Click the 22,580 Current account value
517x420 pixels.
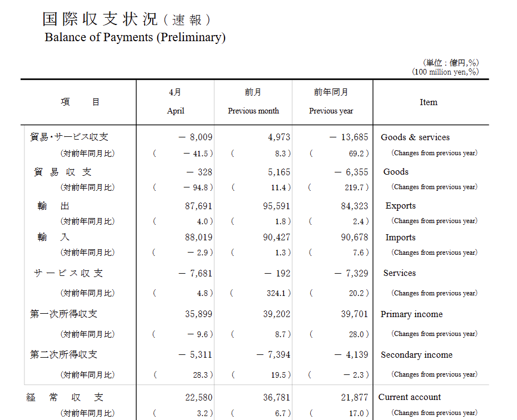199,397
